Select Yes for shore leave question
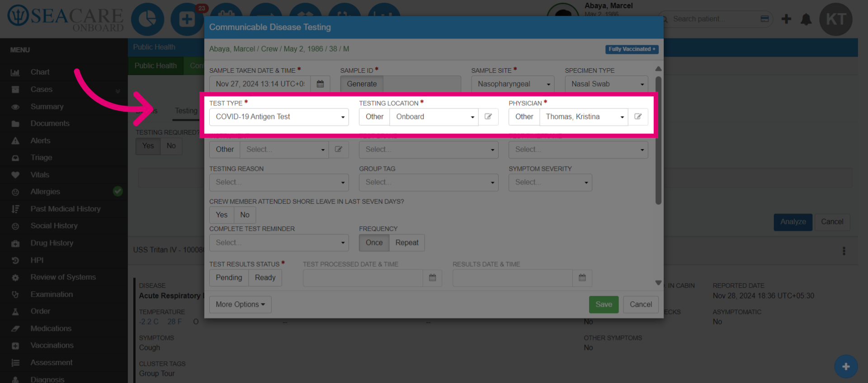This screenshot has width=868, height=383. point(222,215)
